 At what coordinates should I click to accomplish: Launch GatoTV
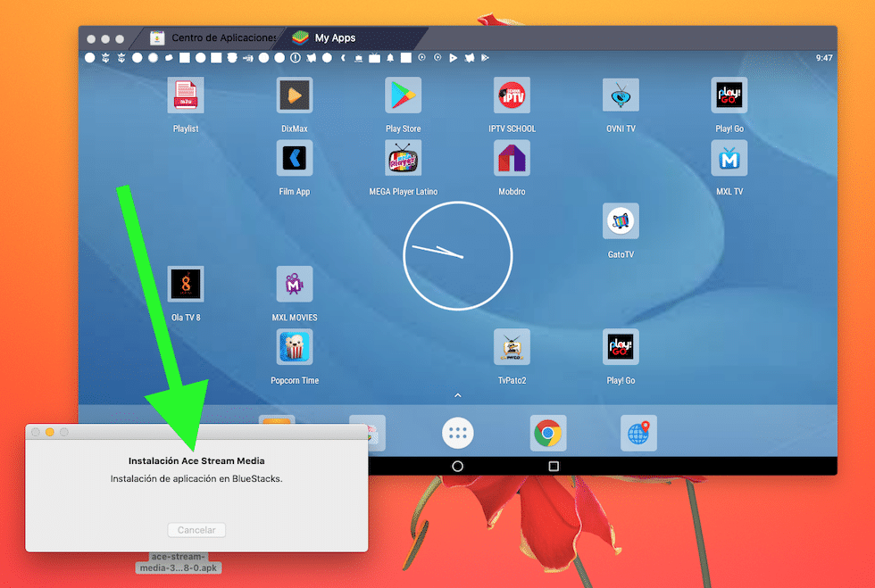(621, 220)
